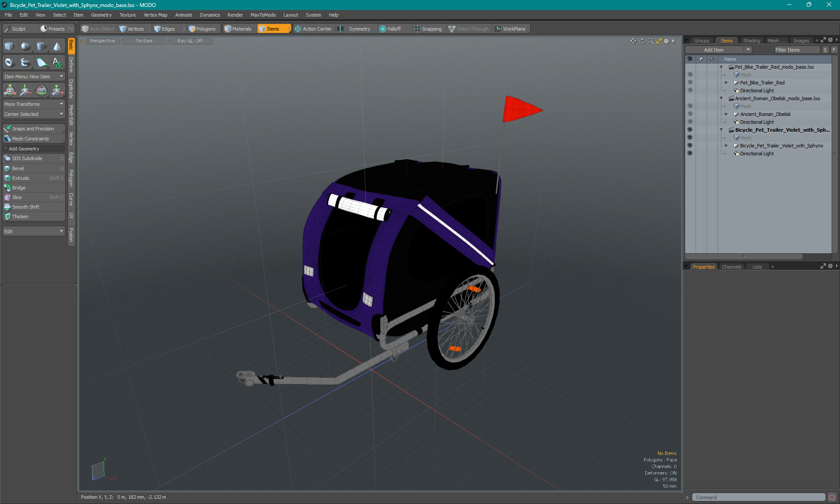This screenshot has height=504, width=840.
Task: Click the viewport pan icon
Action: tap(633, 41)
